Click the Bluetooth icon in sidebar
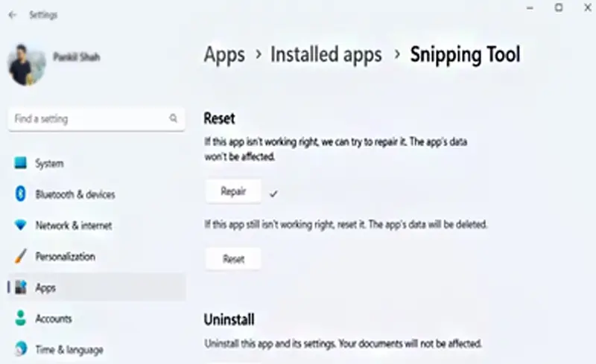This screenshot has width=596, height=364. (21, 194)
